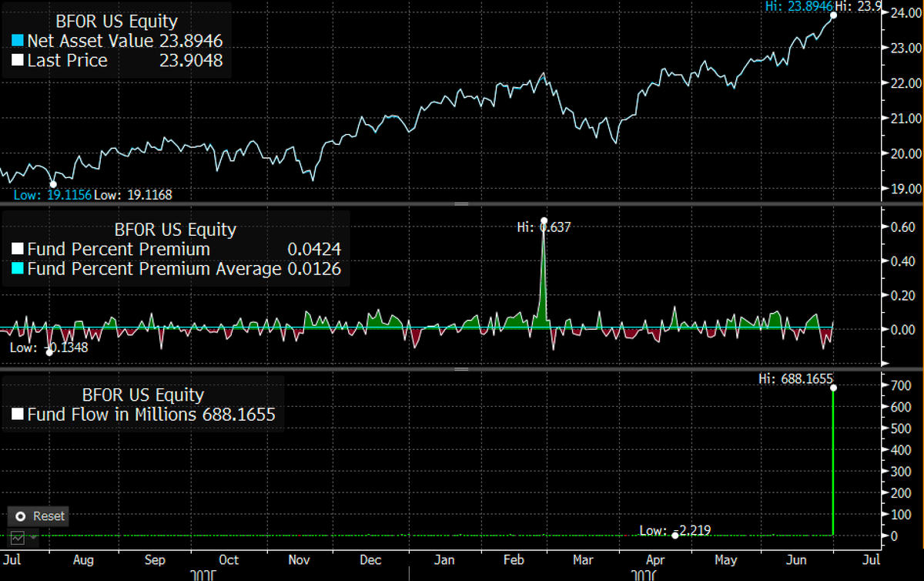Viewport: 924px width, 581px height.
Task: Click the BFOR US Equity title in fund flow legend
Action: 143,395
